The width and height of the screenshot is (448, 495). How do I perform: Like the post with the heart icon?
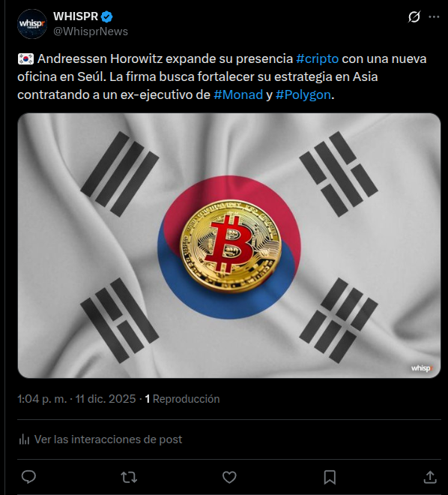229,477
